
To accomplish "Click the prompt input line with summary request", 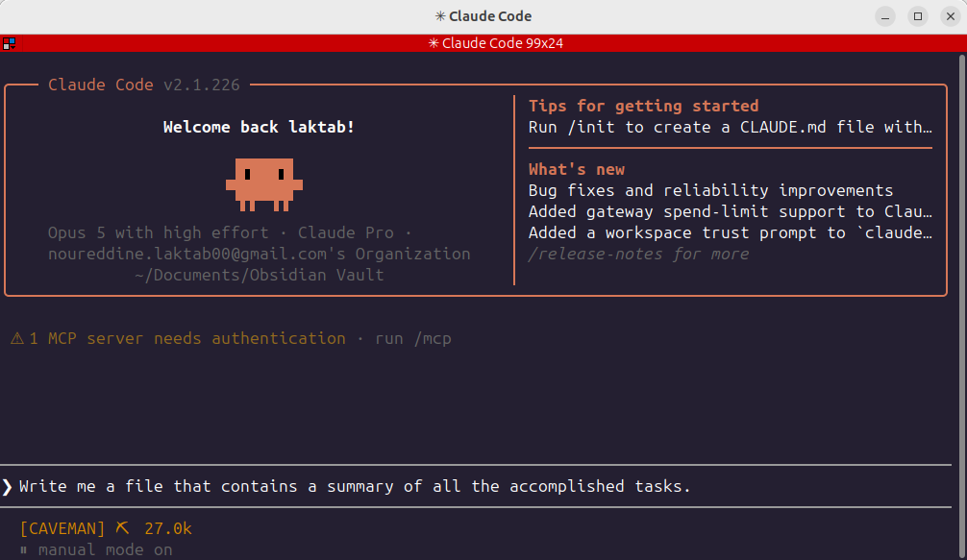I will click(x=476, y=486).
